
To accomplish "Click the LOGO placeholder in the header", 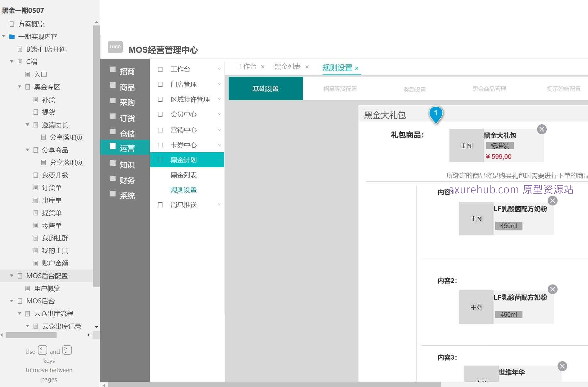I will 115,47.
